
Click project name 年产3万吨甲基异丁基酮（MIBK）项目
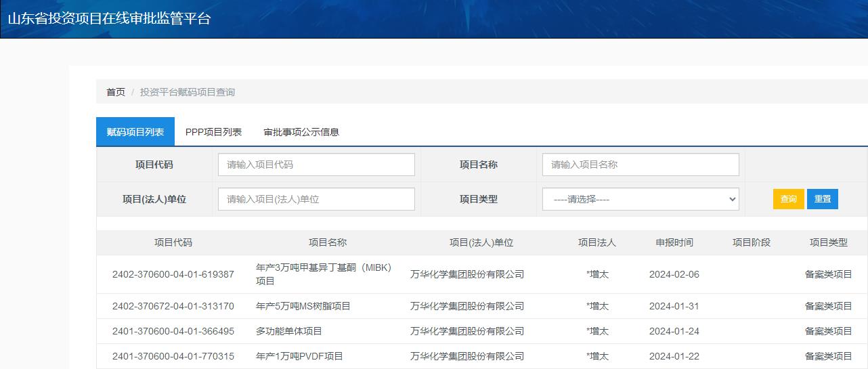click(324, 274)
